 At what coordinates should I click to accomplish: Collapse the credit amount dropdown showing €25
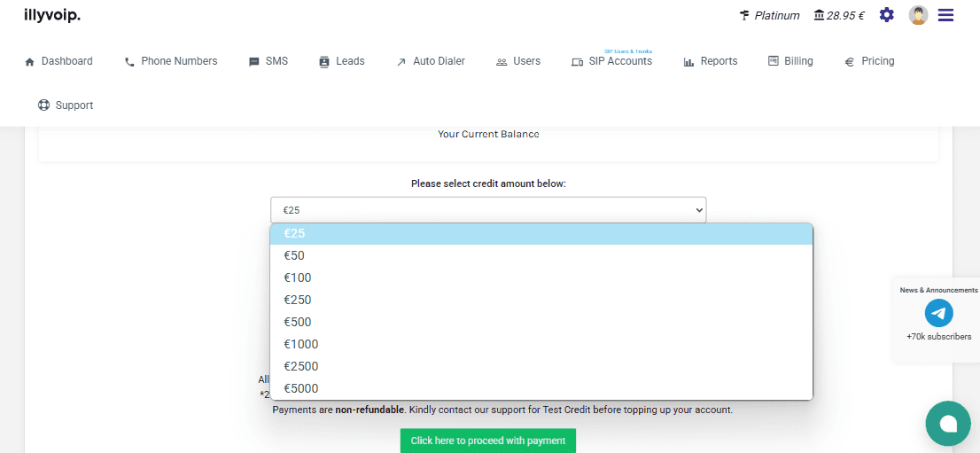(487, 210)
